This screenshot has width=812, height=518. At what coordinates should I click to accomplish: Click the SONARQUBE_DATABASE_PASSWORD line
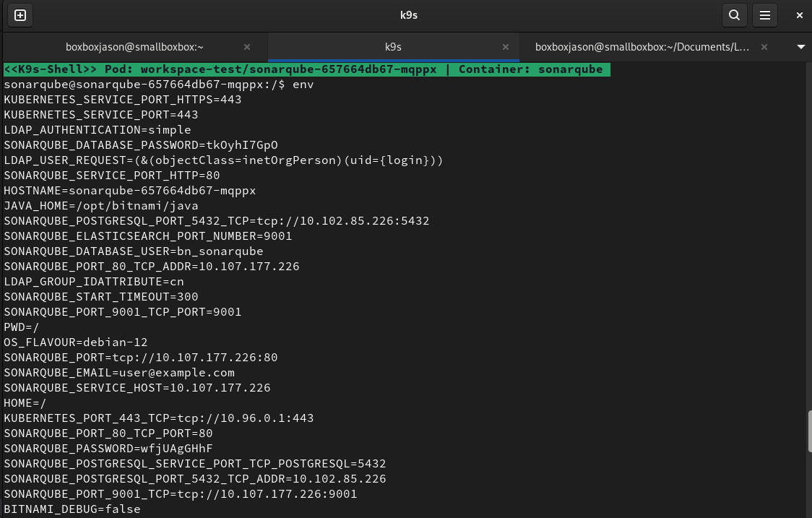click(141, 145)
